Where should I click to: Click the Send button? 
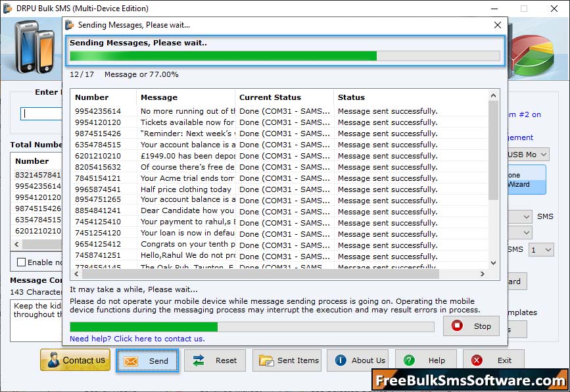pyautogui.click(x=147, y=360)
